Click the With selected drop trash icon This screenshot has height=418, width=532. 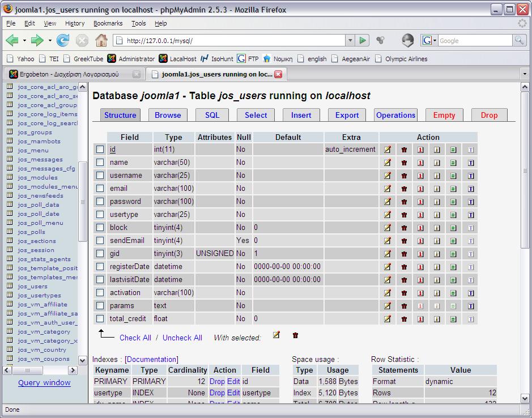pos(295,335)
